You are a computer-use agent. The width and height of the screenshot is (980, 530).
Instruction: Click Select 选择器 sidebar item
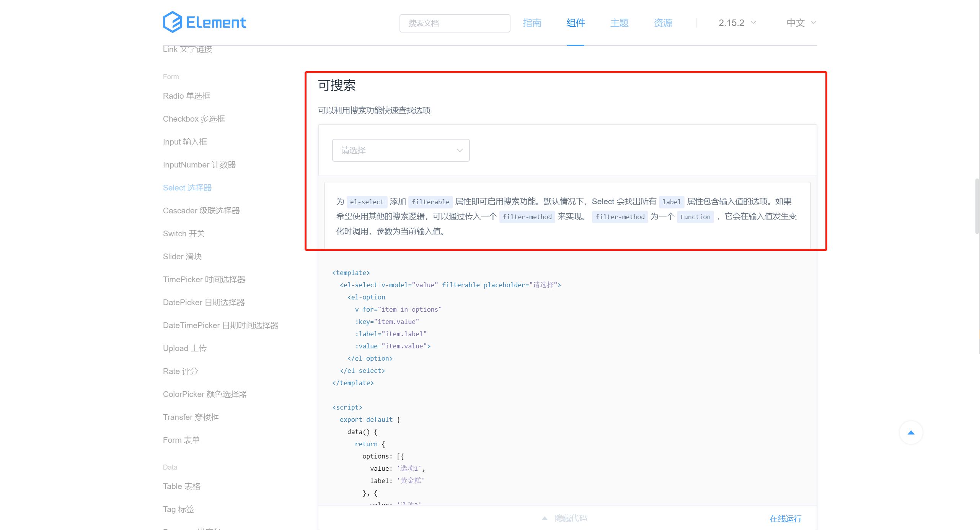(186, 188)
